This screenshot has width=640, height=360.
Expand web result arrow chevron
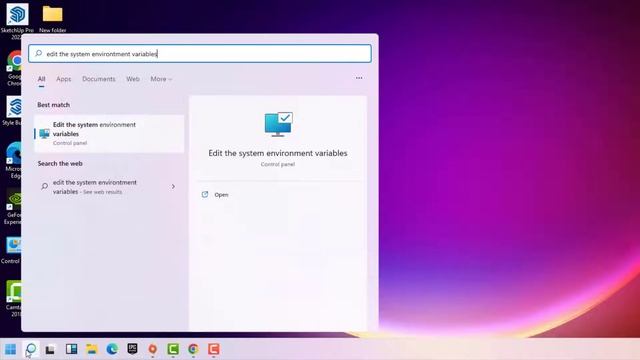click(x=173, y=187)
